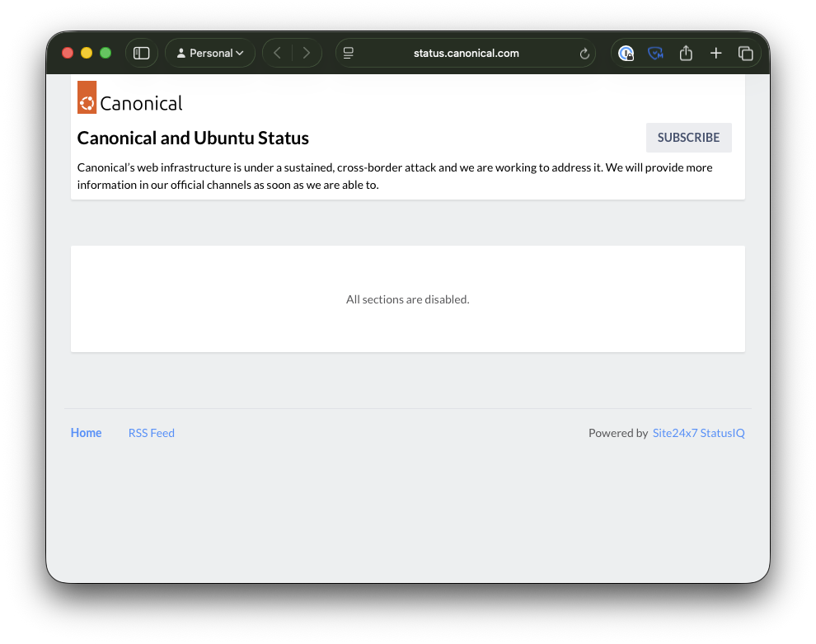Open the blue shield extension icon
816x644 pixels.
pos(655,53)
